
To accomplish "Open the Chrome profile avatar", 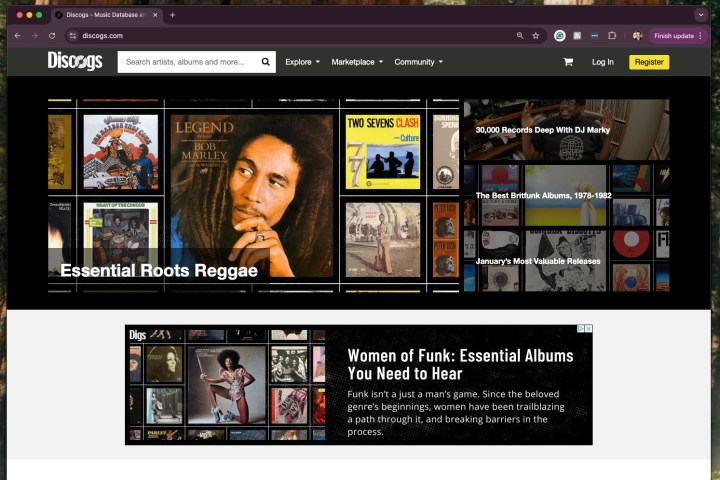I will tap(637, 35).
